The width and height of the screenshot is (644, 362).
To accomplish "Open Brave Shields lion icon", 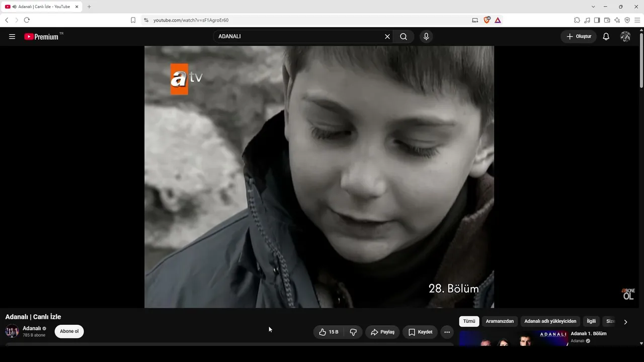I will point(487,20).
